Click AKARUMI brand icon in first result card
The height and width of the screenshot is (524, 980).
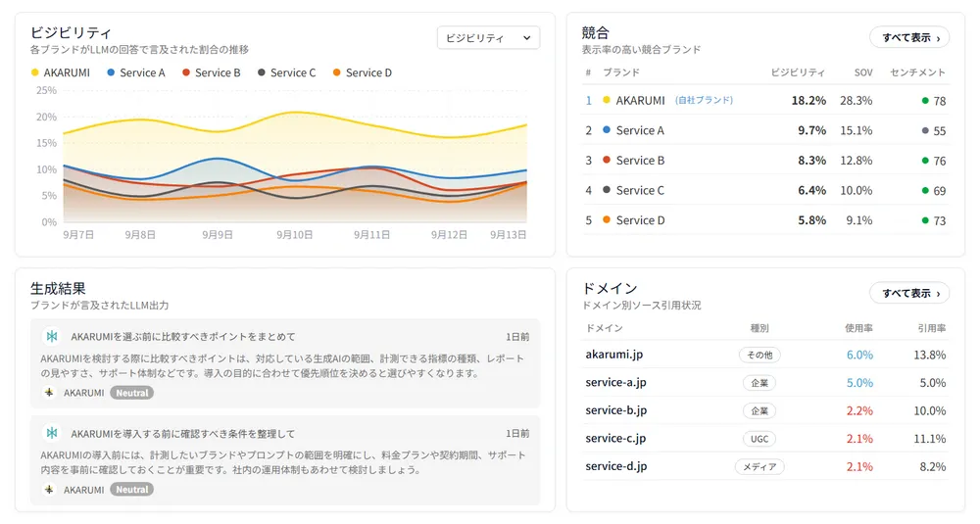coord(49,392)
